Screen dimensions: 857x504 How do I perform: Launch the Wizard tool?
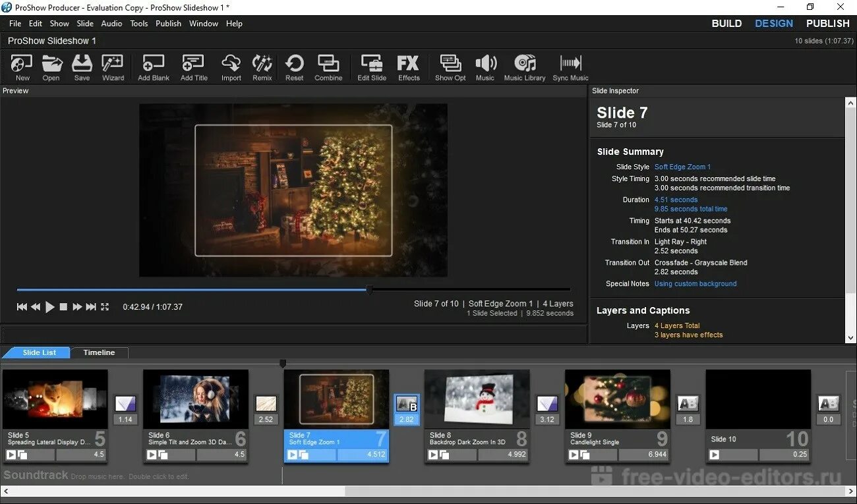tap(113, 68)
